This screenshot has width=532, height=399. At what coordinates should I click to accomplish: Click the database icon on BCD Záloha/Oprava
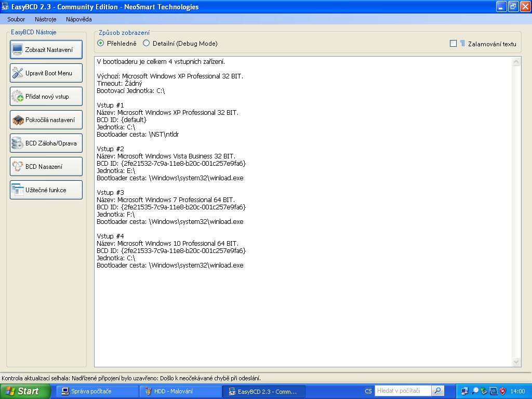17,143
